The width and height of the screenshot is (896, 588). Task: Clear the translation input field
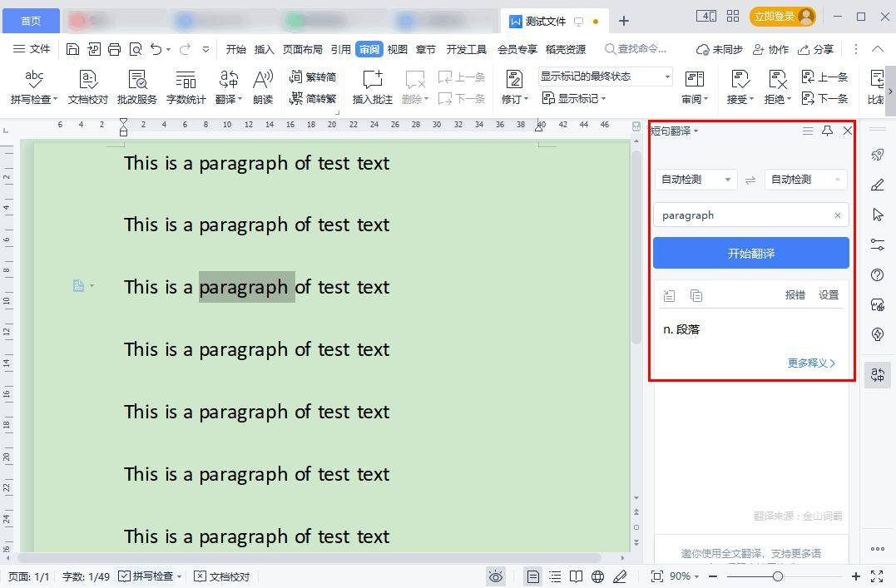(x=838, y=215)
